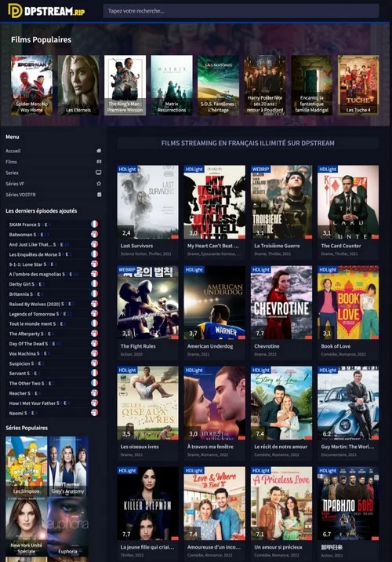Click the flag icon beside Derby Girl

click(x=94, y=284)
